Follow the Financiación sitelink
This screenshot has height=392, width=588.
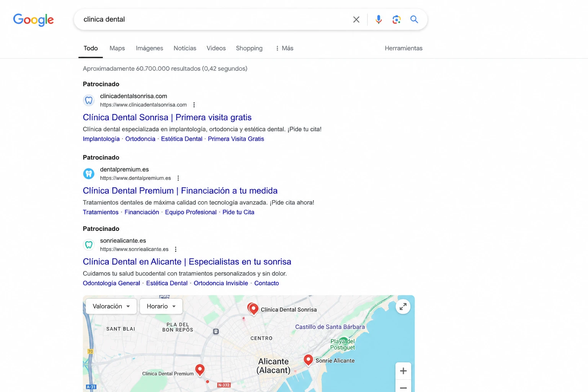tap(142, 212)
